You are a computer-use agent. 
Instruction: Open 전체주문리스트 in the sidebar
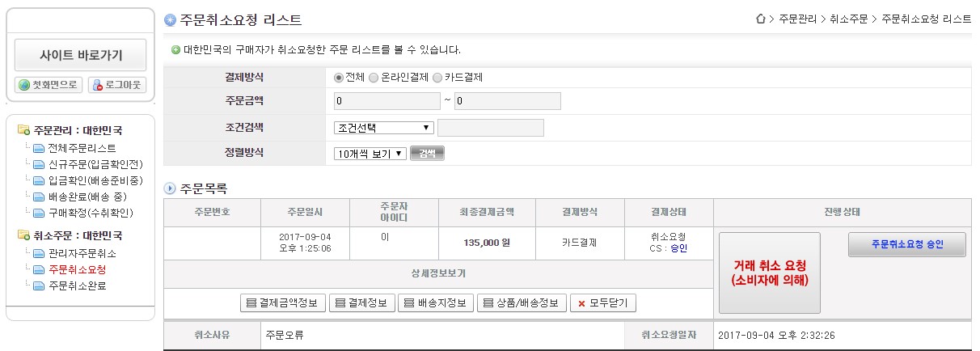click(x=82, y=148)
